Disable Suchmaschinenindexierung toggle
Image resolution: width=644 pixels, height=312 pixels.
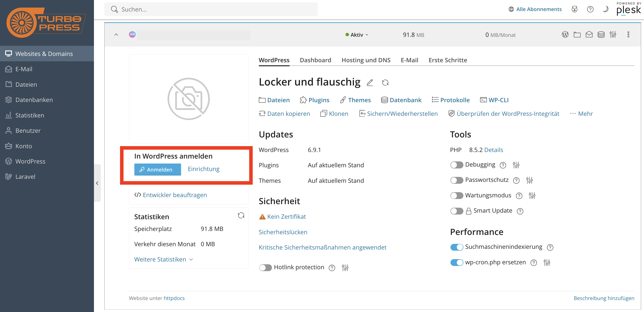coord(457,247)
